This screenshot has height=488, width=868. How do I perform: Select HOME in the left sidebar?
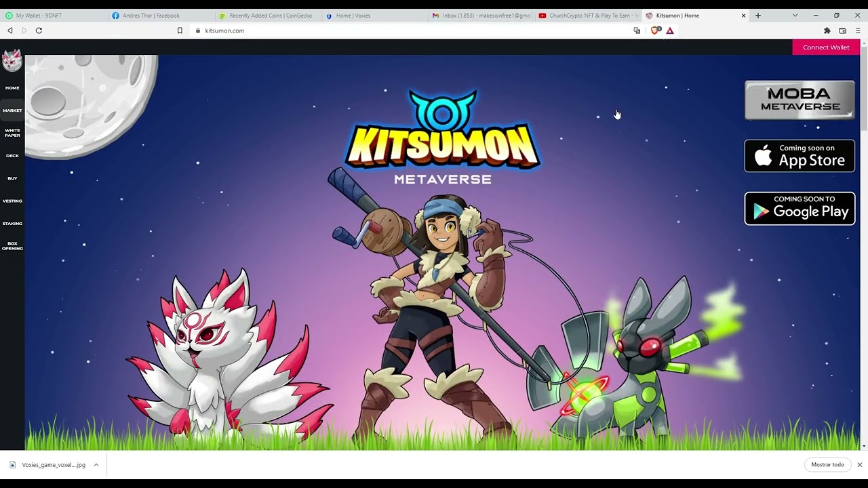coord(12,88)
